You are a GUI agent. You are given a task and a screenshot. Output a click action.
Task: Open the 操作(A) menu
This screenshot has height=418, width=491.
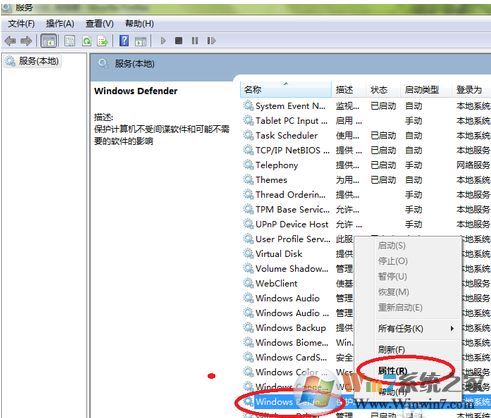pos(60,24)
